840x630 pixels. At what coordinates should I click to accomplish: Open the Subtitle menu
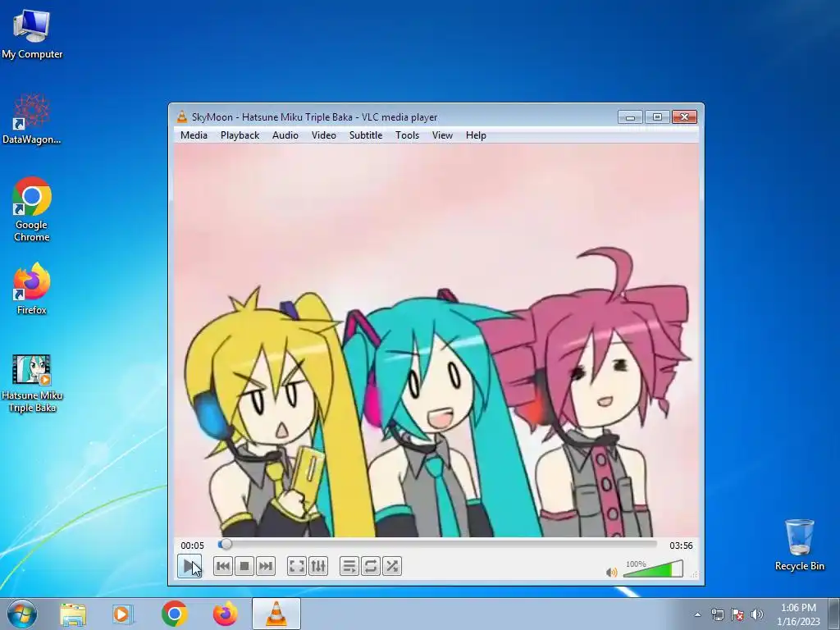click(x=366, y=135)
